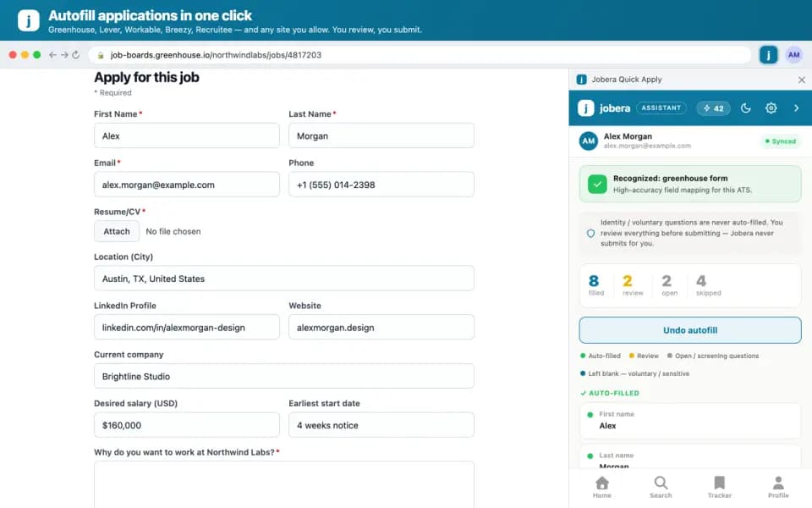Click the green checkmark recognized form icon
Viewport: 812px width, 508px height.
597,184
